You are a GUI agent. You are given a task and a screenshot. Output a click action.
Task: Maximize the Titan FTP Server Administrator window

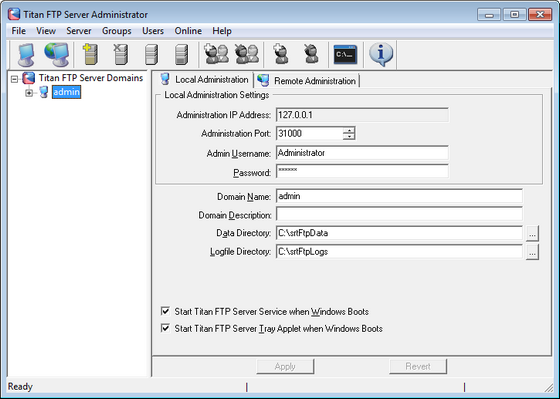click(x=514, y=15)
